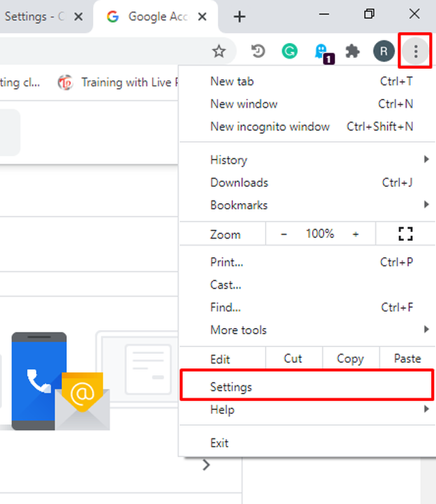
Task: Open Settings from the Chrome menu
Action: (307, 385)
